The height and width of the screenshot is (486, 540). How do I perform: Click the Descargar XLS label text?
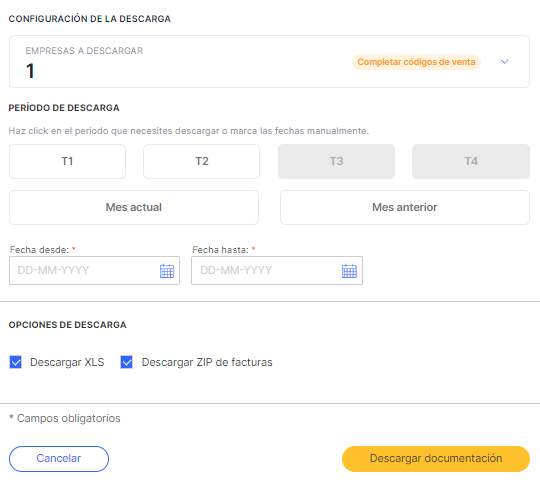(67, 362)
